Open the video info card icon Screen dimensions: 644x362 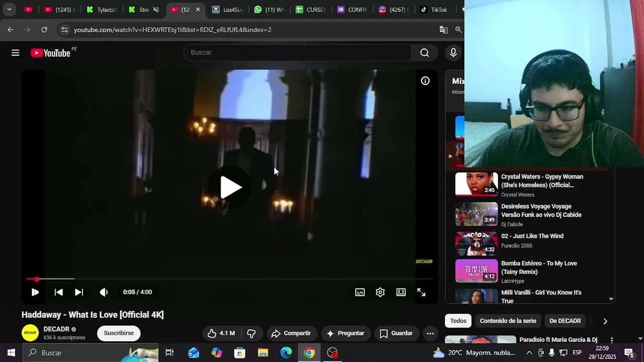pyautogui.click(x=425, y=81)
